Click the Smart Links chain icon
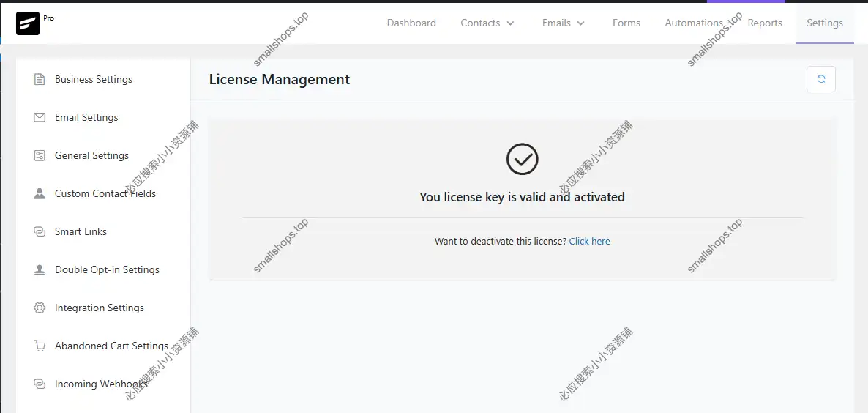Viewport: 868px width, 413px height. pyautogui.click(x=40, y=231)
